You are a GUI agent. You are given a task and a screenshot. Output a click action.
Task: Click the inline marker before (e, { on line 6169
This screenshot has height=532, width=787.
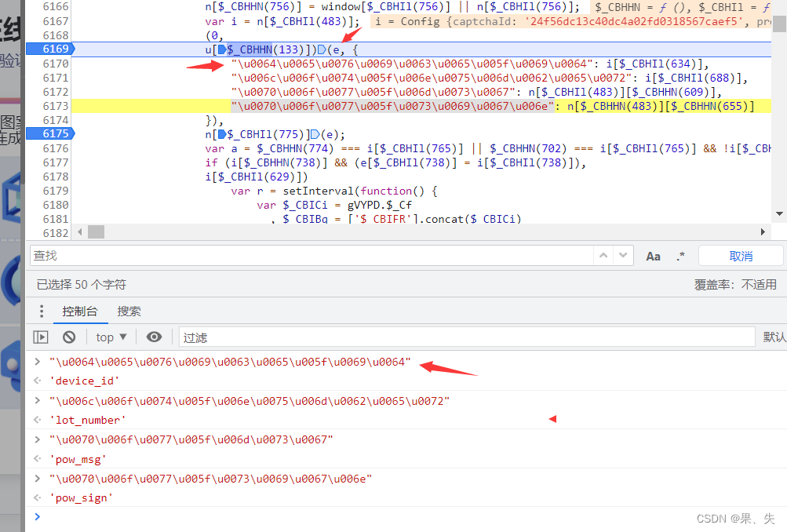[x=322, y=49]
